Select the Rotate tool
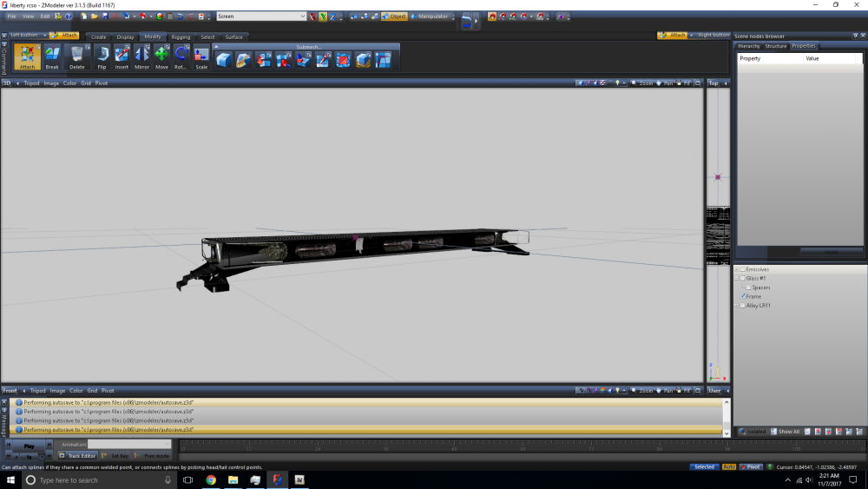 click(x=181, y=57)
